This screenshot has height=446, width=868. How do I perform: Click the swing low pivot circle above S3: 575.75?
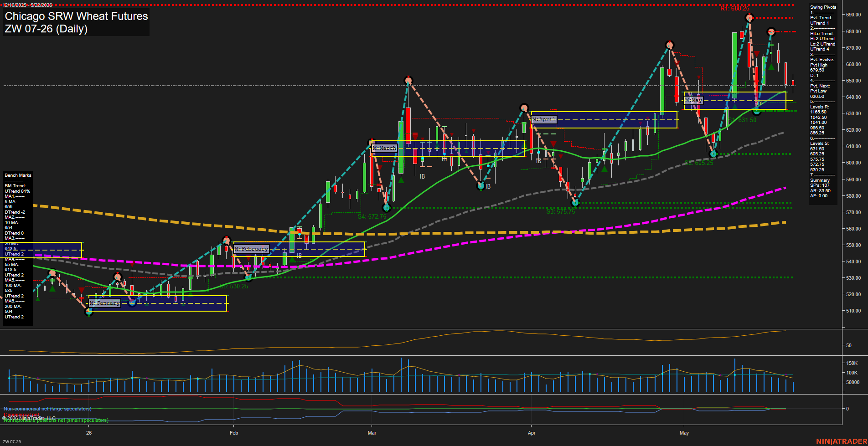click(x=575, y=202)
